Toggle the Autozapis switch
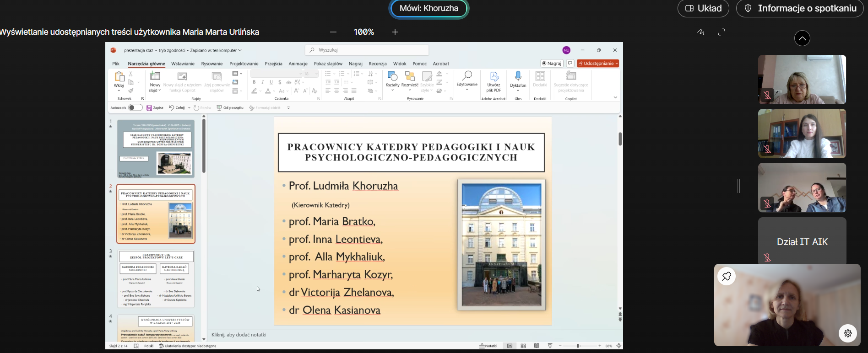The height and width of the screenshot is (353, 868). tap(135, 108)
